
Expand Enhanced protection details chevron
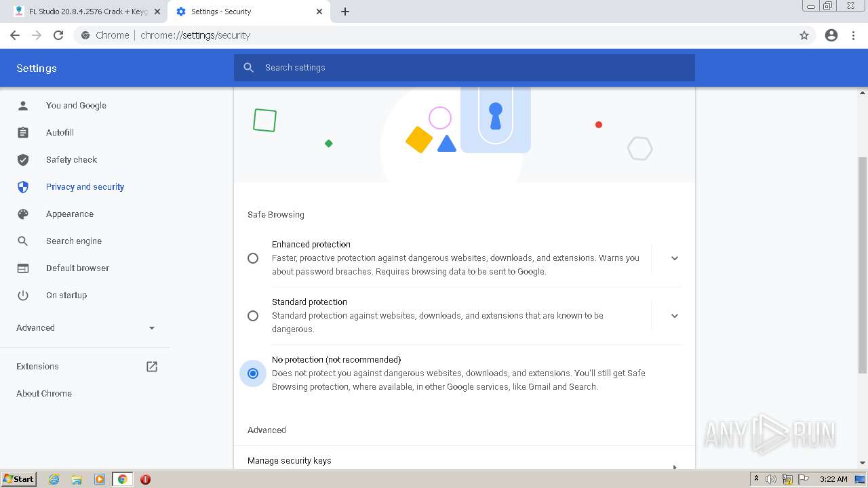pyautogui.click(x=675, y=258)
